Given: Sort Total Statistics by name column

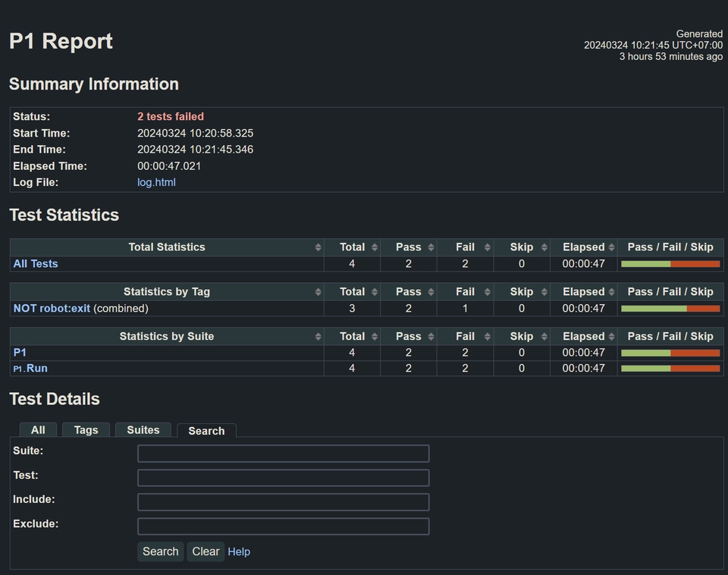Looking at the screenshot, I should 167,247.
